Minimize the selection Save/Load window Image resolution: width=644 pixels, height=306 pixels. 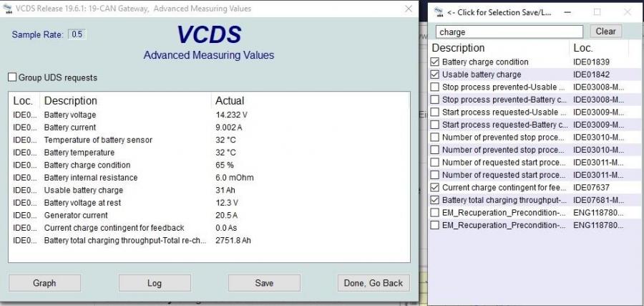[x=565, y=11]
